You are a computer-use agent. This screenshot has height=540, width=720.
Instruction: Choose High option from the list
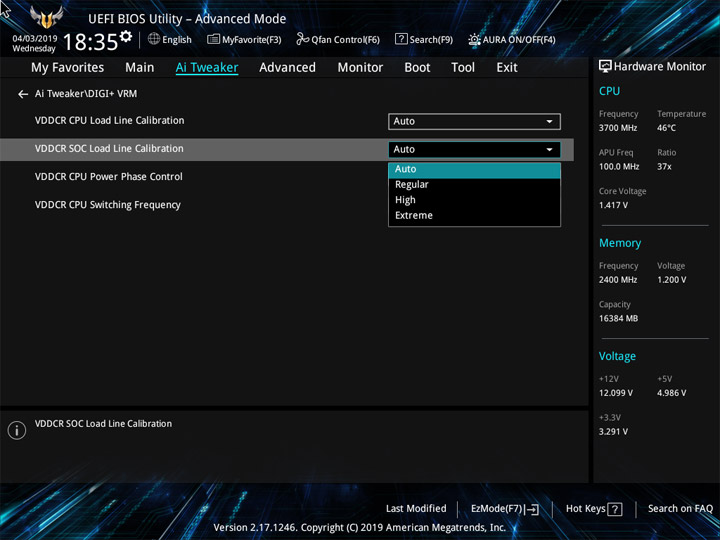[474, 200]
